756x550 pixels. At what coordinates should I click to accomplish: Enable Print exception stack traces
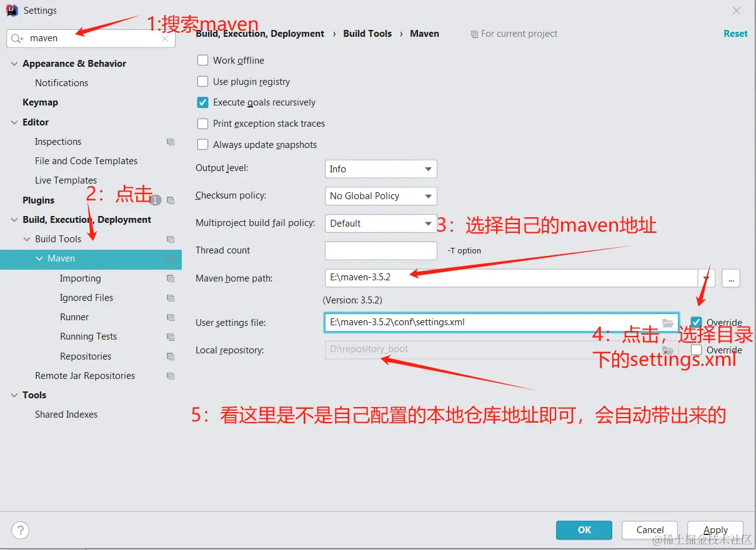coord(202,124)
